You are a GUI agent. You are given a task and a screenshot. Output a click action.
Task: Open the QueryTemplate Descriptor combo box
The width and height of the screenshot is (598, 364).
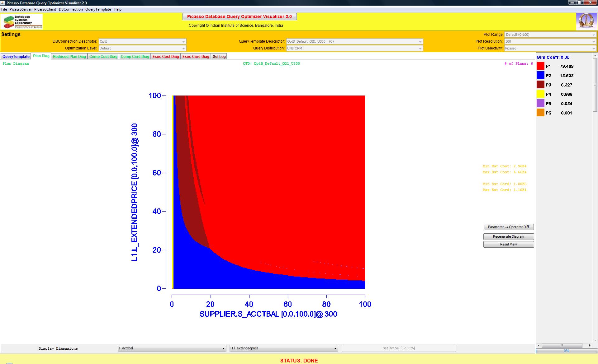point(354,41)
